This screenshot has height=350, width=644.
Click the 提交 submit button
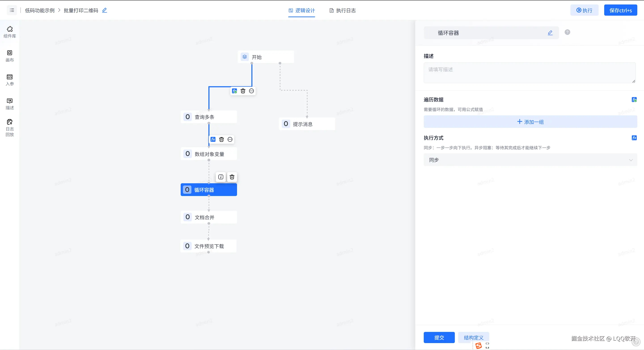pyautogui.click(x=439, y=337)
